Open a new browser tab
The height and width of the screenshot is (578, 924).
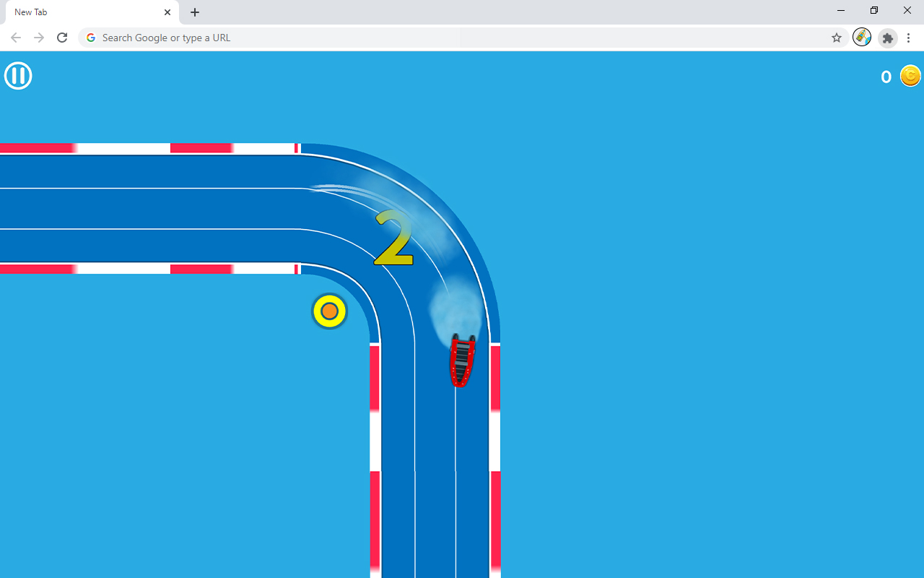click(194, 12)
